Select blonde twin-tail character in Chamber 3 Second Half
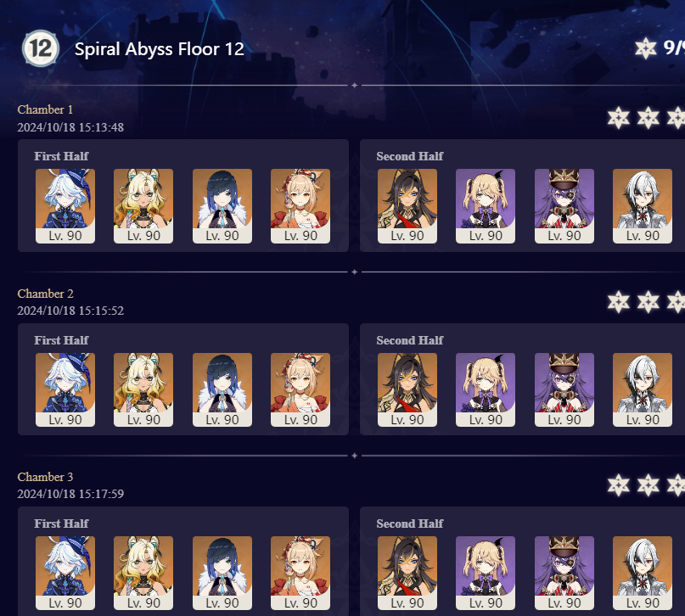Viewport: 685px width, 616px height. [x=486, y=574]
